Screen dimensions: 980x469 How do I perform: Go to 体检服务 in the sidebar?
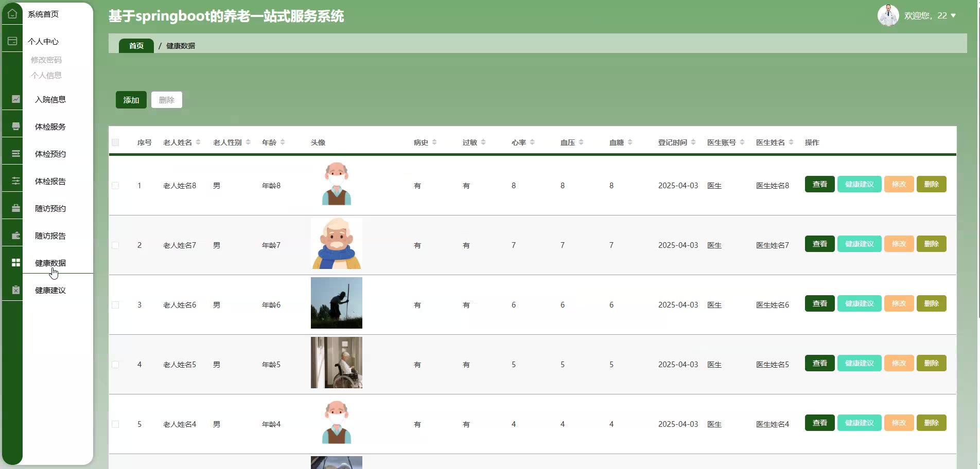click(50, 127)
